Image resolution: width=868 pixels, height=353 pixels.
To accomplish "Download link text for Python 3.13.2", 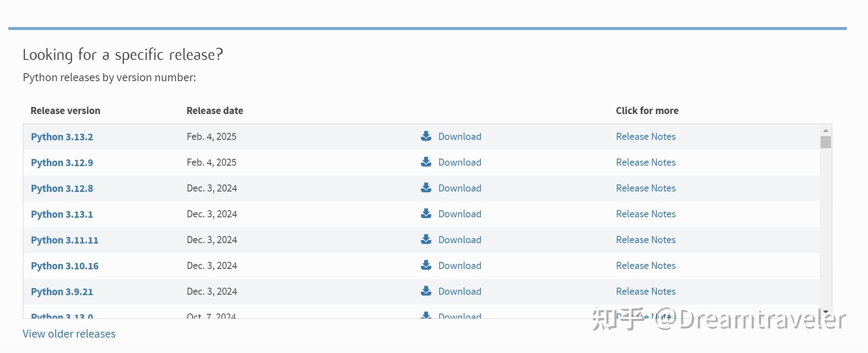I will 460,137.
